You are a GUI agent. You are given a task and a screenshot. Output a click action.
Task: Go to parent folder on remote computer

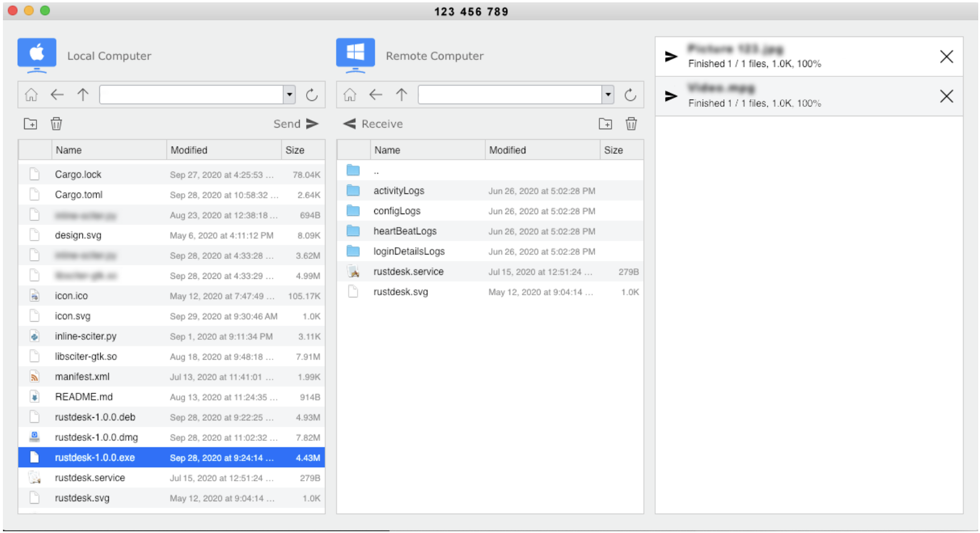(x=401, y=95)
